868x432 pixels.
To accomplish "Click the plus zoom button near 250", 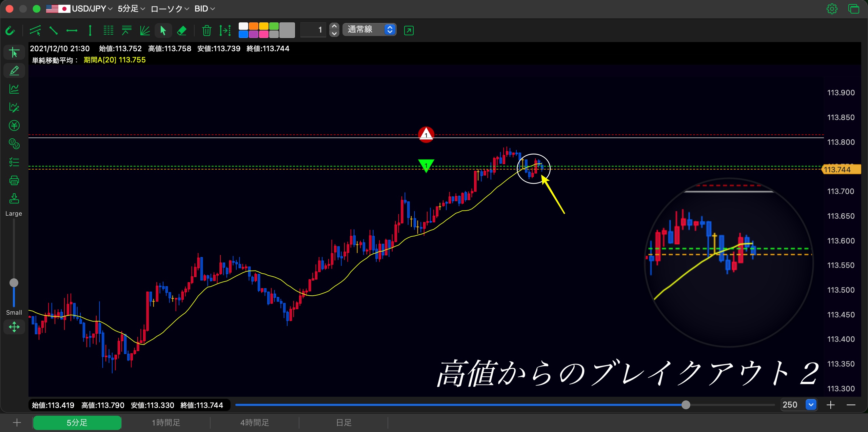I will pos(830,405).
